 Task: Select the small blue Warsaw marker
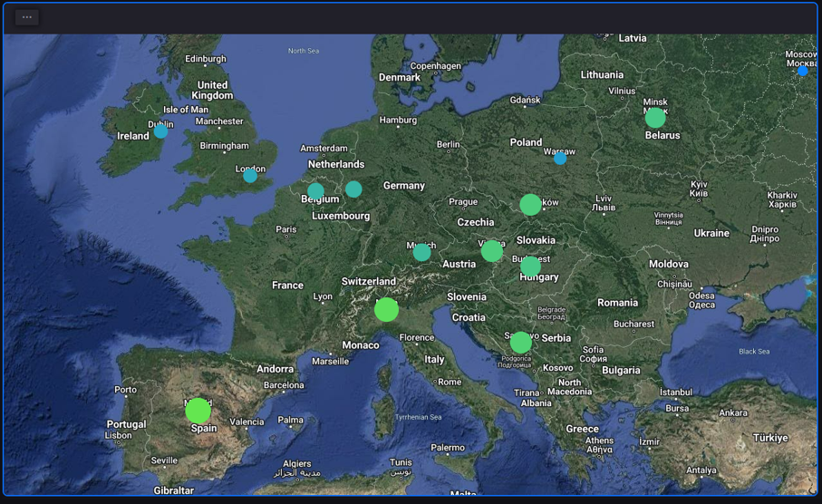pyautogui.click(x=560, y=159)
